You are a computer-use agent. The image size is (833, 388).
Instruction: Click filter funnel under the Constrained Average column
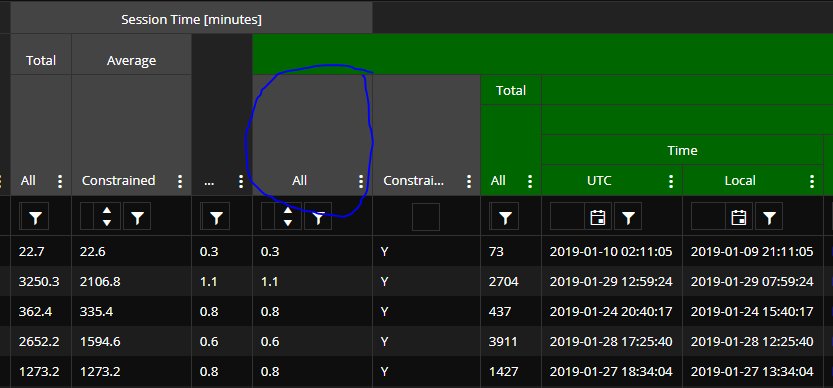click(137, 217)
